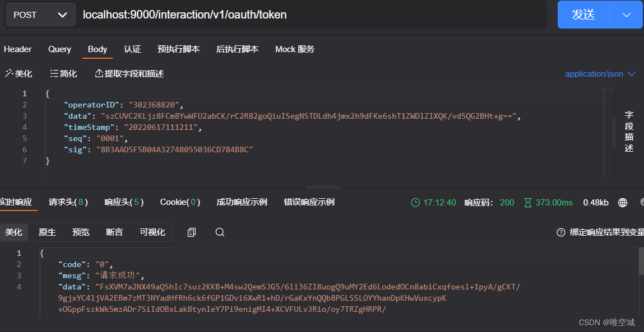Switch to the Query tab
The height and width of the screenshot is (332, 644).
click(x=59, y=49)
